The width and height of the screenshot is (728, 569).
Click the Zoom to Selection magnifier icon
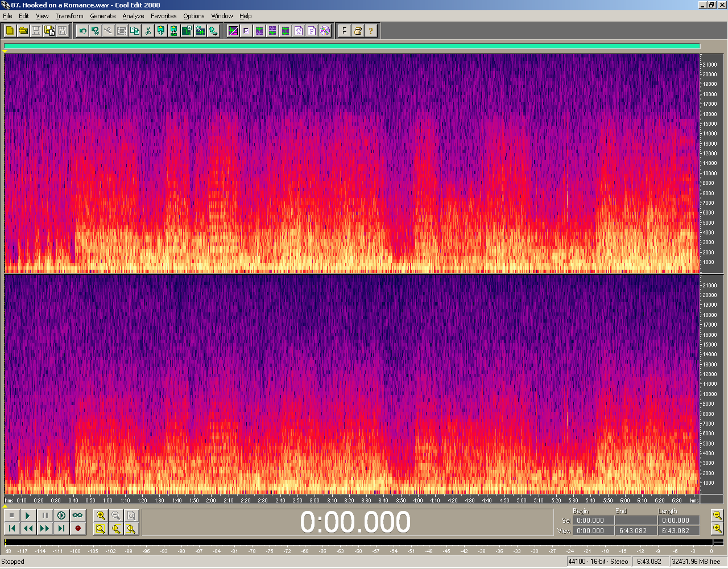[x=101, y=529]
